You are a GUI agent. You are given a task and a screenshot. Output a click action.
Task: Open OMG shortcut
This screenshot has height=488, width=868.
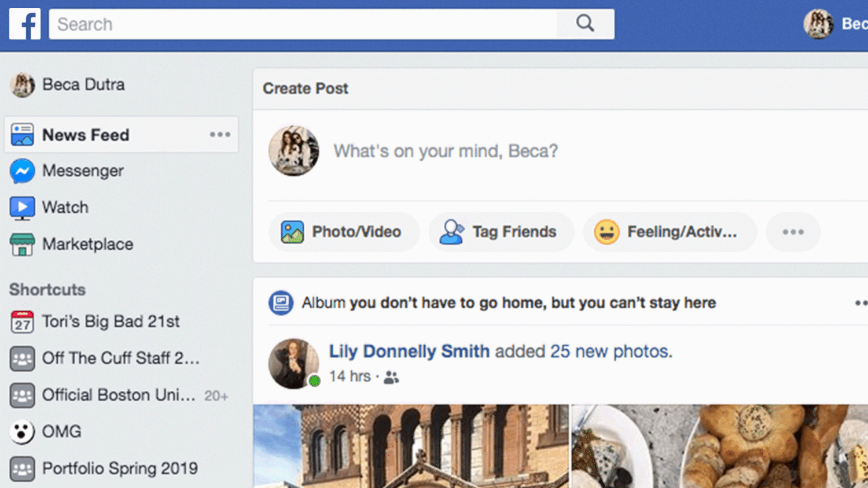point(61,432)
